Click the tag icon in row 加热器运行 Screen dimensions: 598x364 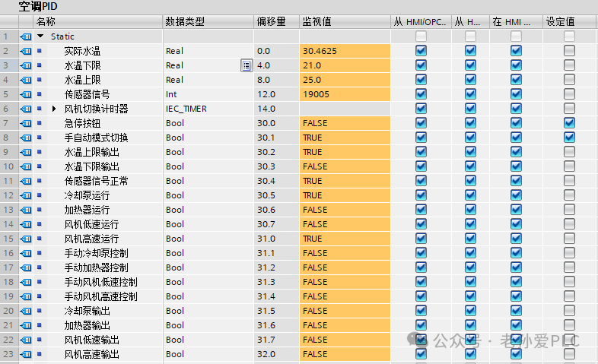(26, 210)
